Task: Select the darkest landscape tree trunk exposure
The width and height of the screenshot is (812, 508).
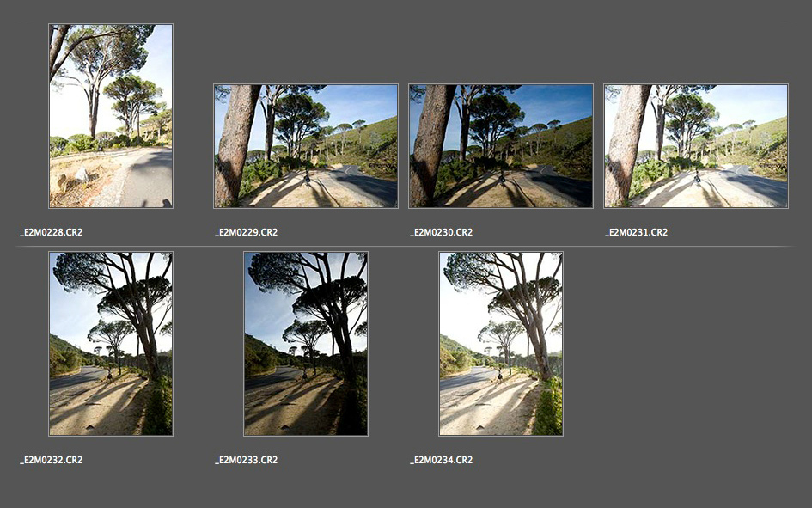Action: (x=501, y=146)
